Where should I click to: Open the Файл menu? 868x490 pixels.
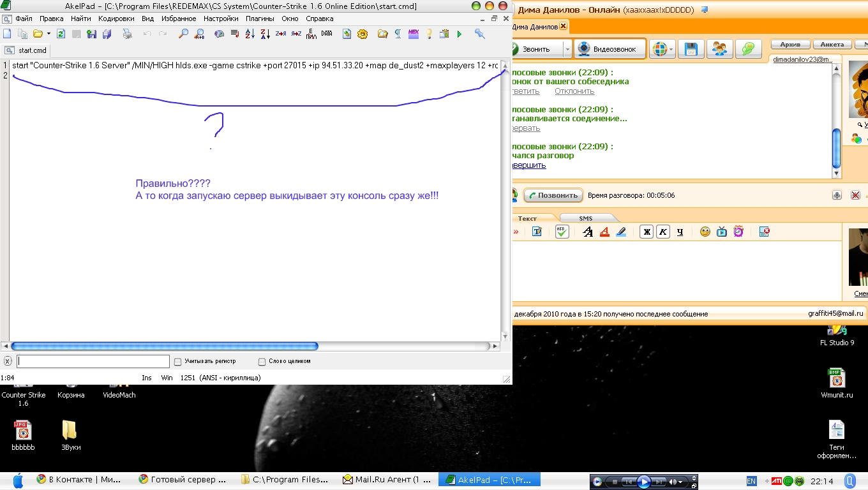24,19
